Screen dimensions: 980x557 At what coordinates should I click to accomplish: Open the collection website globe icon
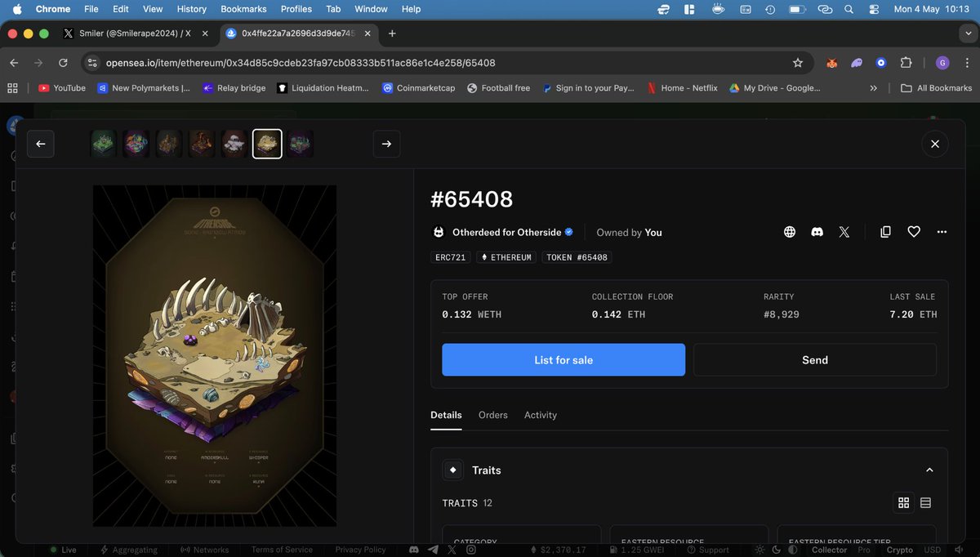click(x=790, y=232)
